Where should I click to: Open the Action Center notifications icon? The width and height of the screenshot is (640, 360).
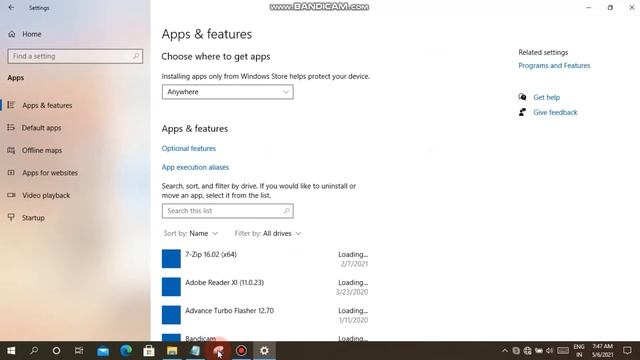tap(627, 351)
